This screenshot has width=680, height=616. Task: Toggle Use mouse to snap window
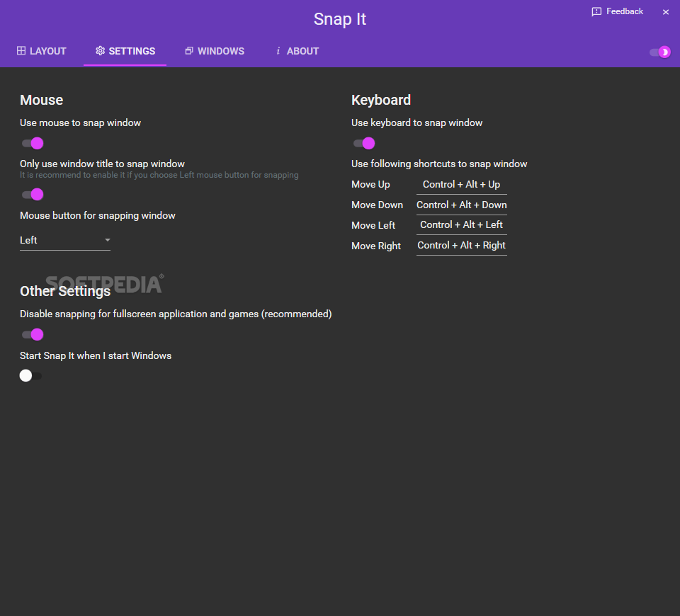(33, 144)
